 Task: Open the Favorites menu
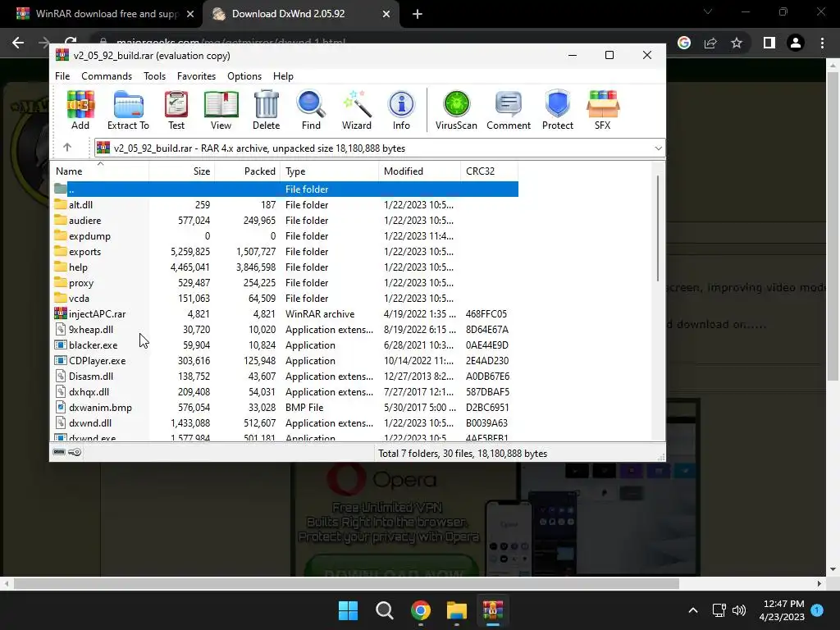click(196, 76)
